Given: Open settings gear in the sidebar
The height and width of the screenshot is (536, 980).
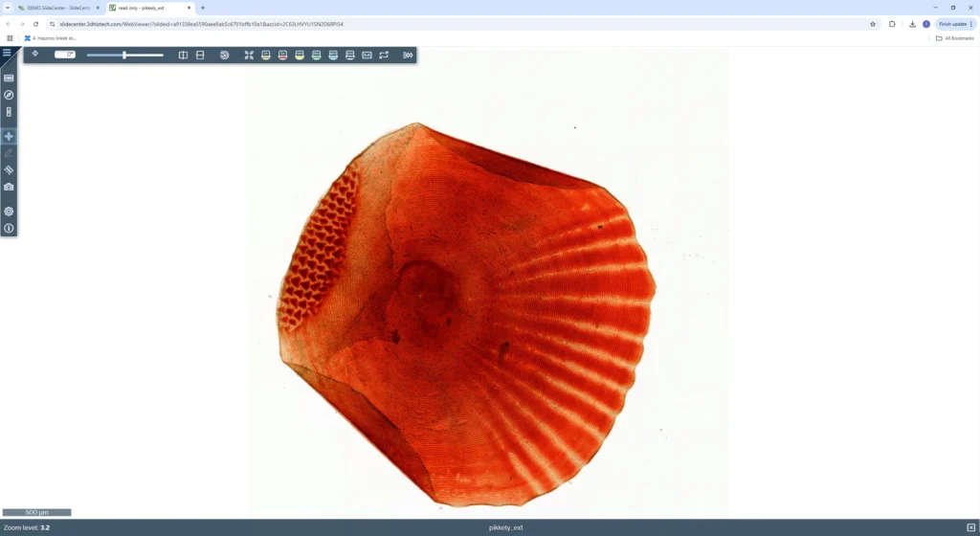Looking at the screenshot, I should pyautogui.click(x=9, y=212).
